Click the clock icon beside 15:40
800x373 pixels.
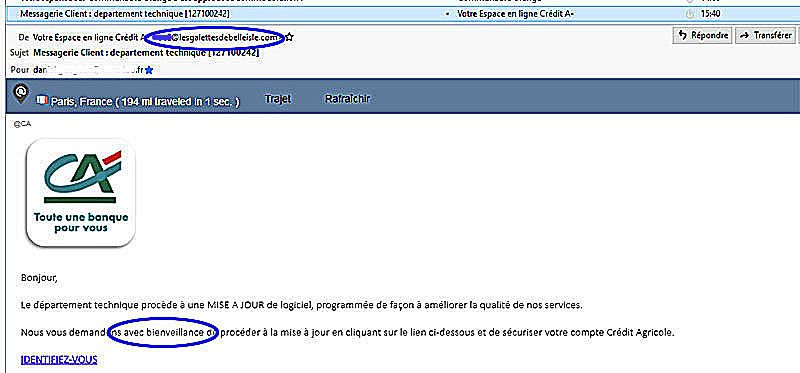690,14
